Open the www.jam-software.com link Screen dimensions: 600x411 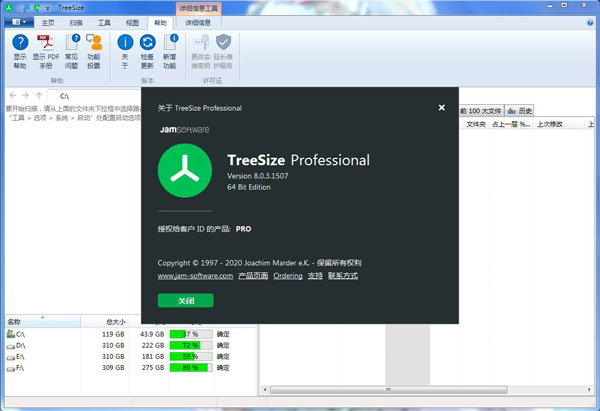coord(195,275)
